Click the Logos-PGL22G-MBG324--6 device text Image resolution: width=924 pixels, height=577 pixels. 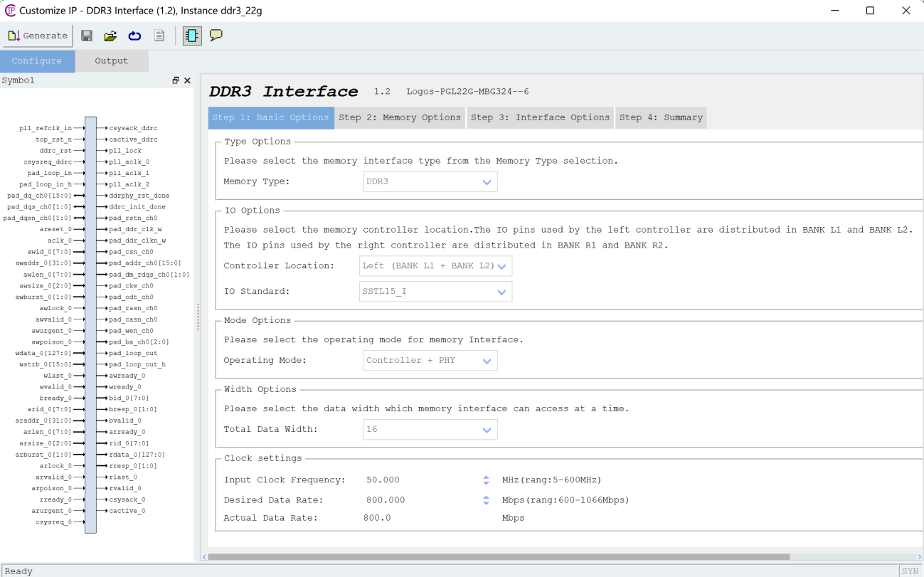467,92
